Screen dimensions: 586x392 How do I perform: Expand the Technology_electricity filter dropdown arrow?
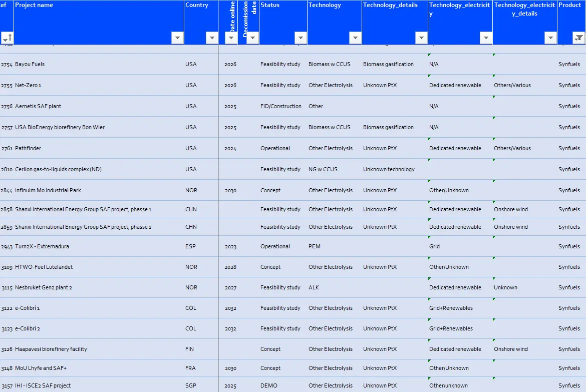click(x=485, y=38)
